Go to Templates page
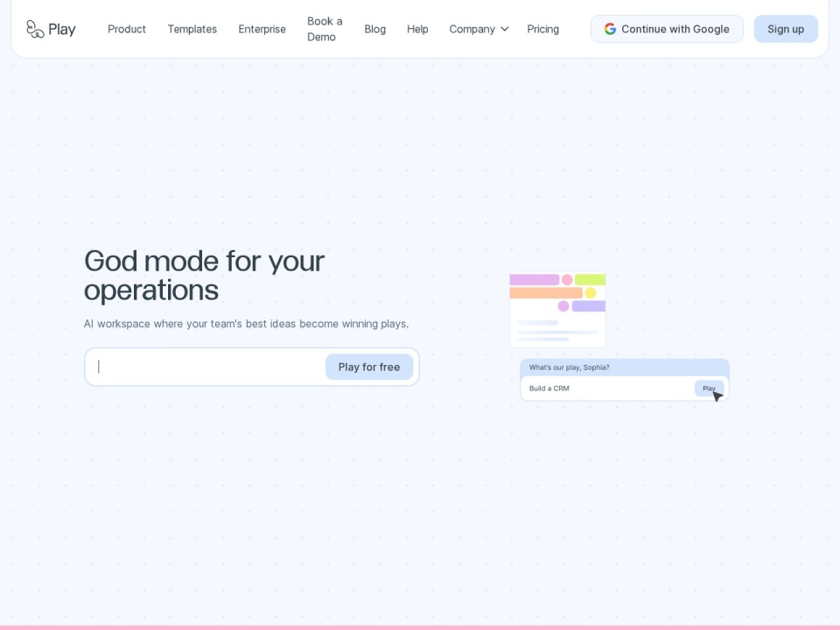The image size is (840, 630). pos(192,29)
